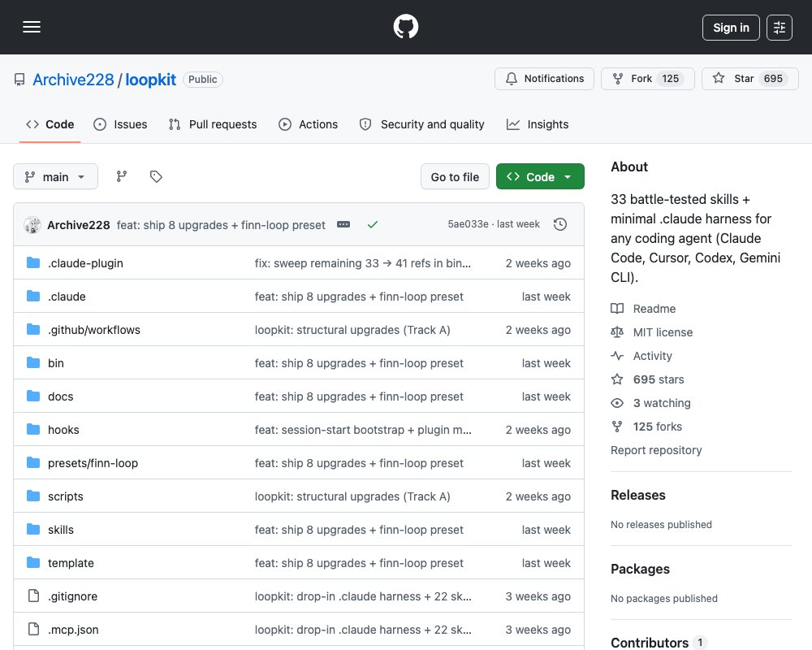
Task: Open the Contributors heading link
Action: pyautogui.click(x=658, y=643)
